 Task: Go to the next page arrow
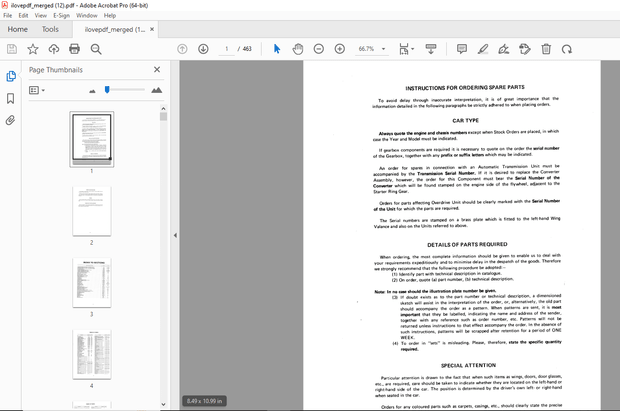click(x=203, y=49)
